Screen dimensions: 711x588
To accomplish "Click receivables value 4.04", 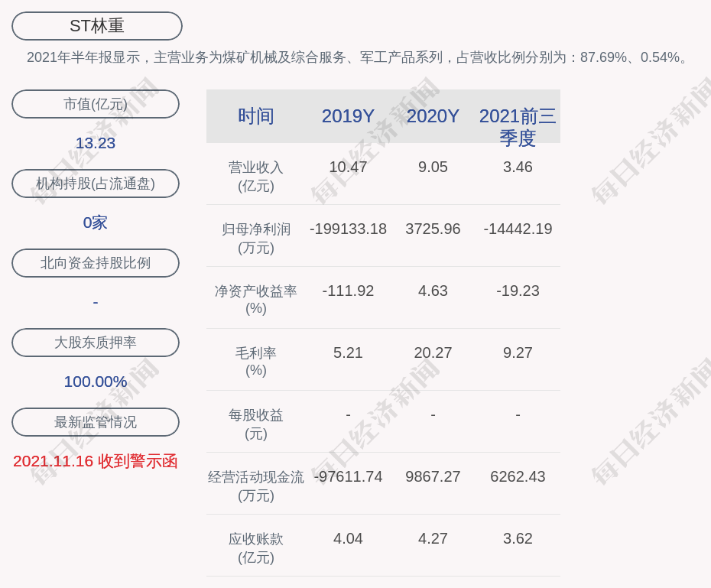I will point(348,538).
